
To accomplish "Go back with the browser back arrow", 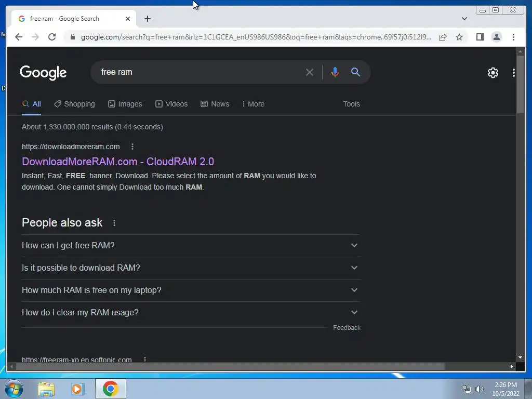I will pos(19,37).
